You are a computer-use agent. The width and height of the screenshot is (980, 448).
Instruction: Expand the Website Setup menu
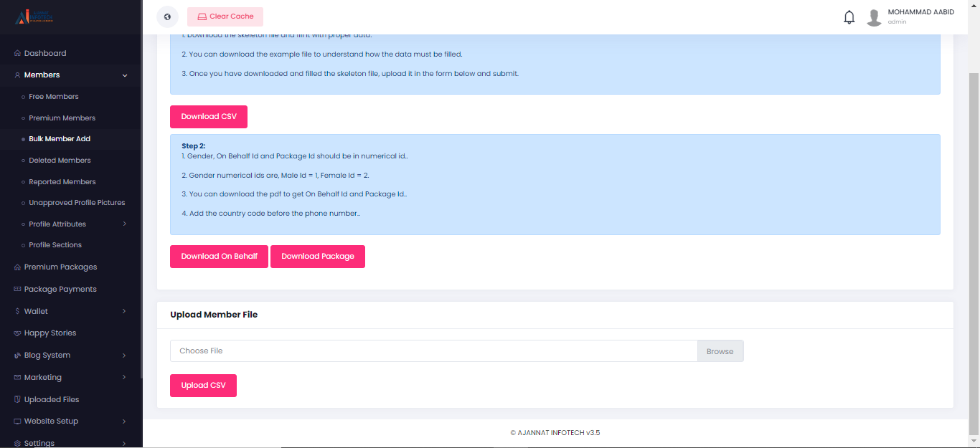point(125,421)
